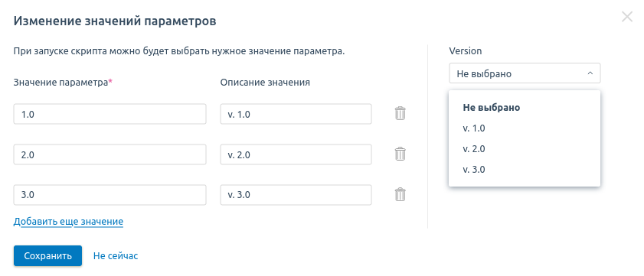Remove the 2.0 value using trash icon
644x276 pixels.
pyautogui.click(x=400, y=154)
